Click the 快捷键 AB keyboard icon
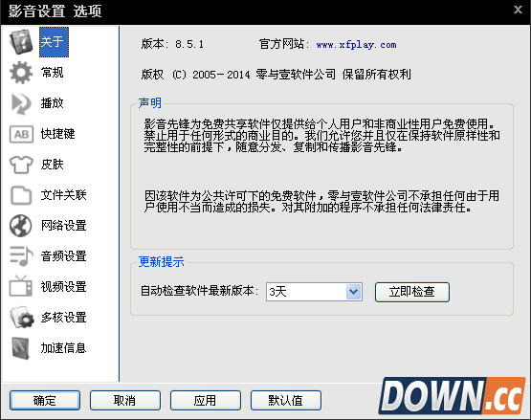531x420 pixels. pyautogui.click(x=21, y=134)
